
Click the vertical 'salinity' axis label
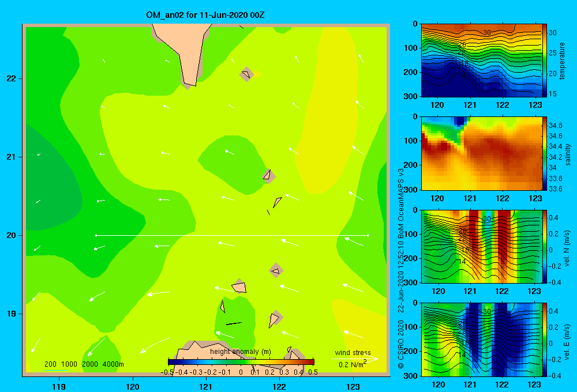568,154
